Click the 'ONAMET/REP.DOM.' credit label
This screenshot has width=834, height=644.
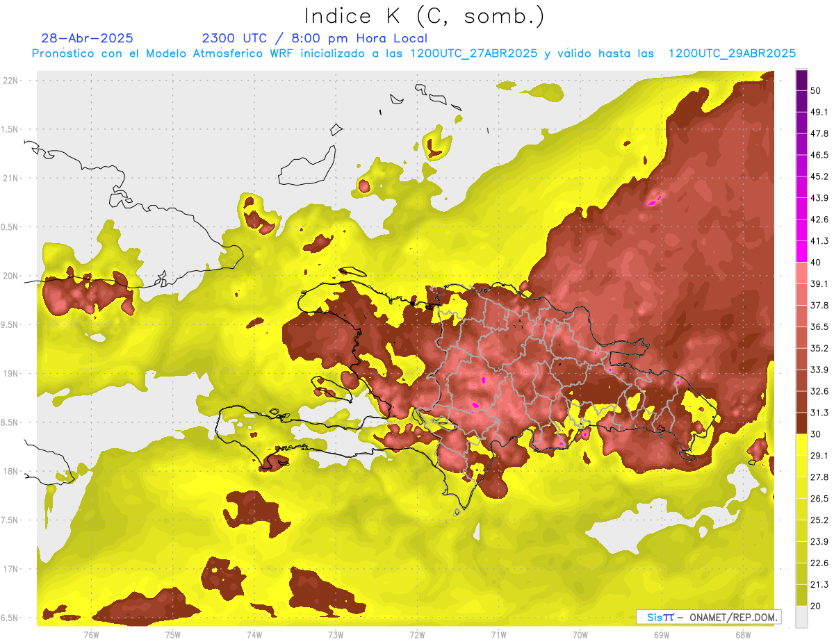734,617
